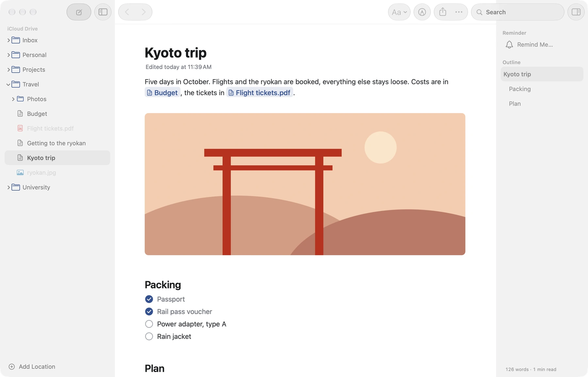Image resolution: width=588 pixels, height=377 pixels.
Task: Expand the Personal folder chevron
Action: tap(8, 55)
